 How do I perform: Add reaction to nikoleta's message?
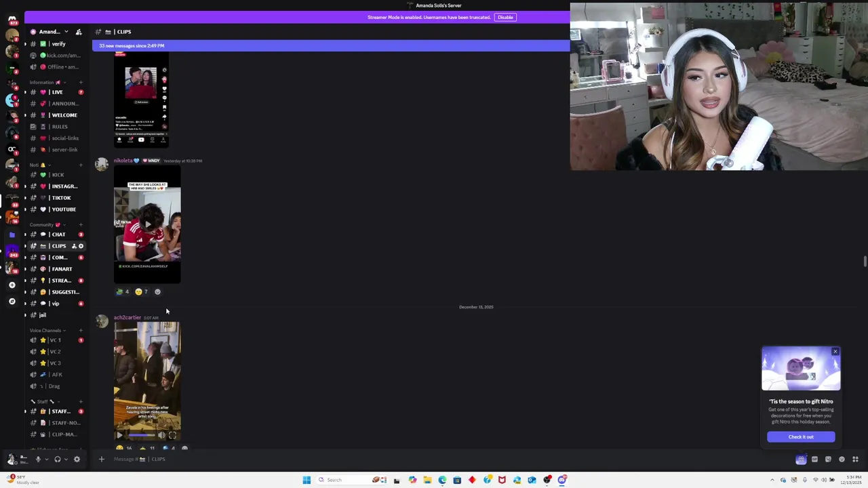click(157, 292)
